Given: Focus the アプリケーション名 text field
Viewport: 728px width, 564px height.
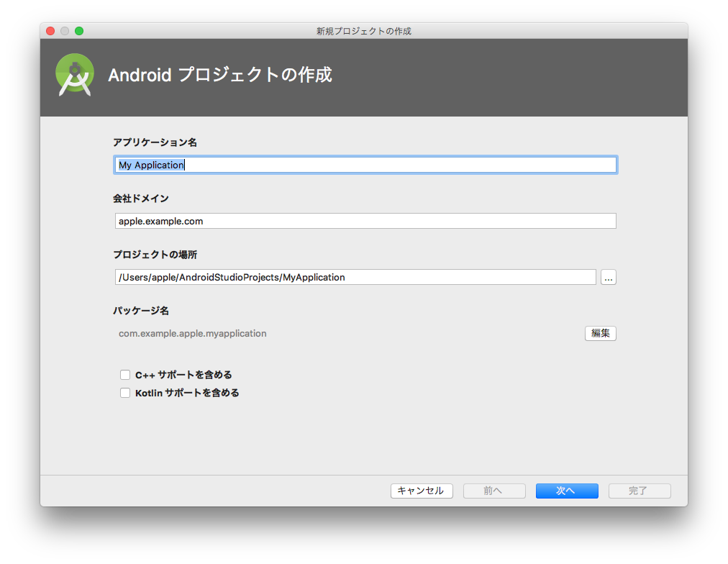Looking at the screenshot, I should click(x=365, y=165).
